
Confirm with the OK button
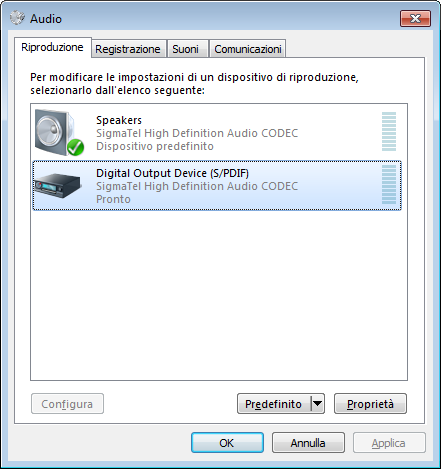click(227, 443)
